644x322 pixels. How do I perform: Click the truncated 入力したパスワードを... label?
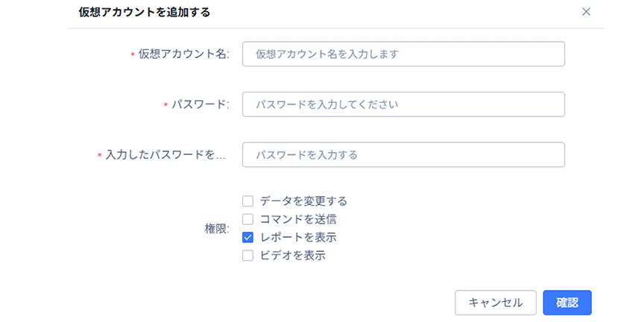(167, 155)
